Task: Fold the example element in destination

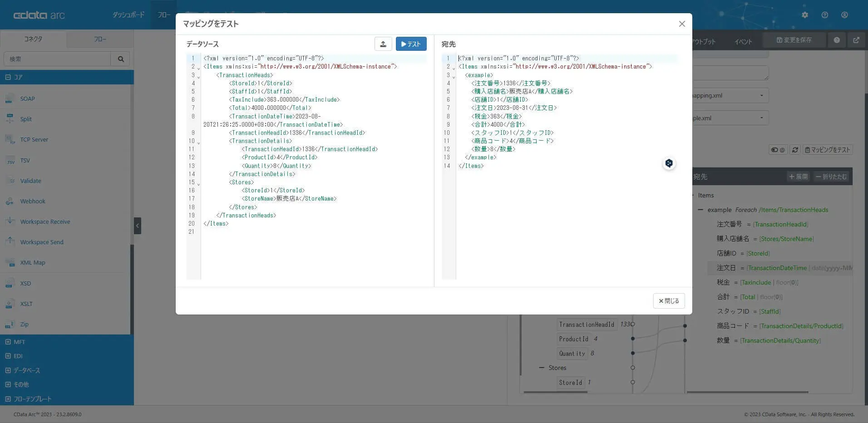Action: (454, 77)
